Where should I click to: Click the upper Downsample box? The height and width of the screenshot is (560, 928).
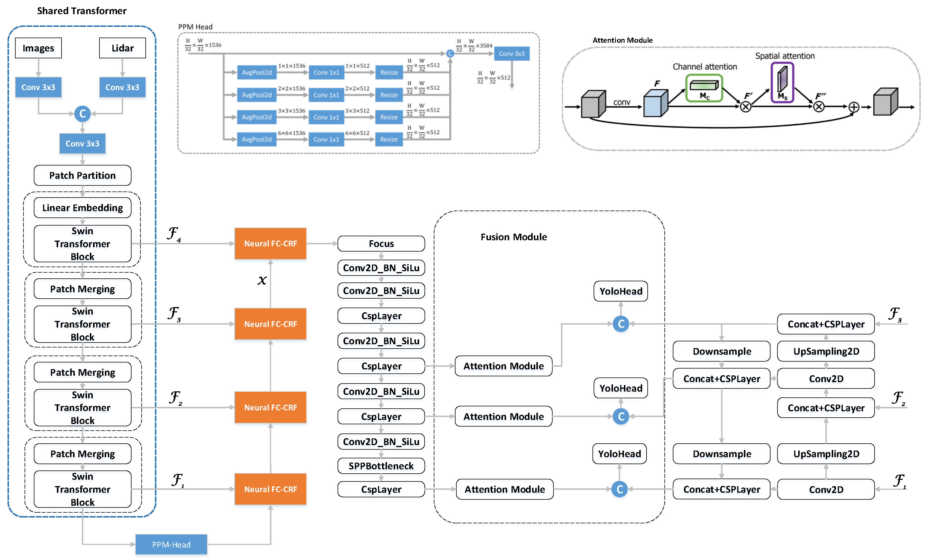point(722,351)
